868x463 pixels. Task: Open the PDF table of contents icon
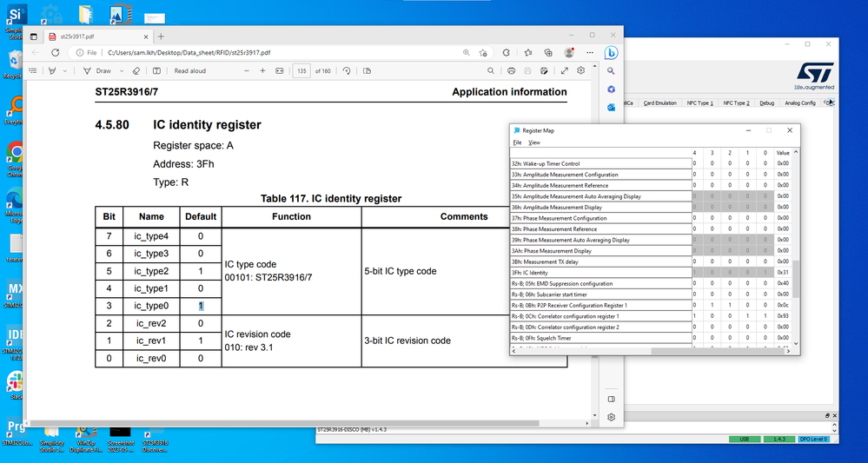click(x=33, y=71)
